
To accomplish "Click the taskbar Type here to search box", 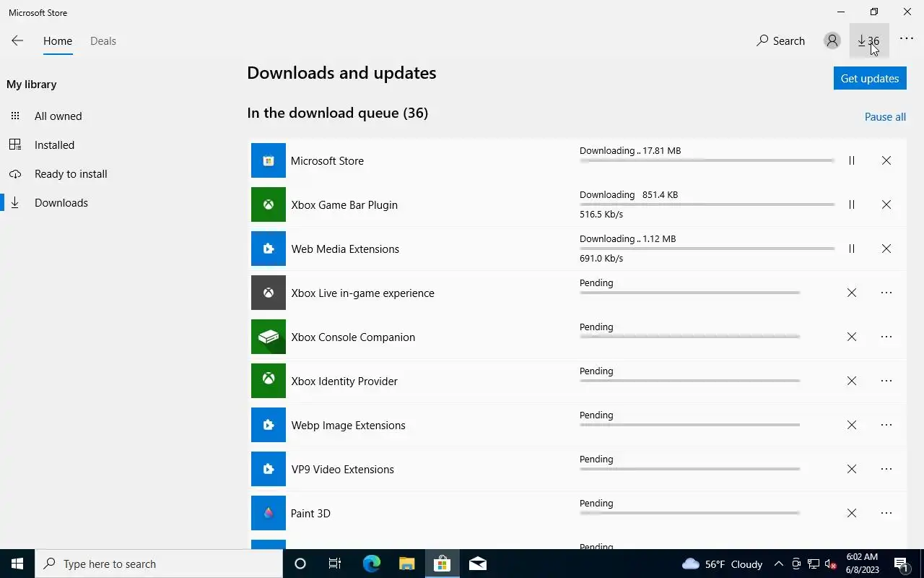I will coord(159,564).
